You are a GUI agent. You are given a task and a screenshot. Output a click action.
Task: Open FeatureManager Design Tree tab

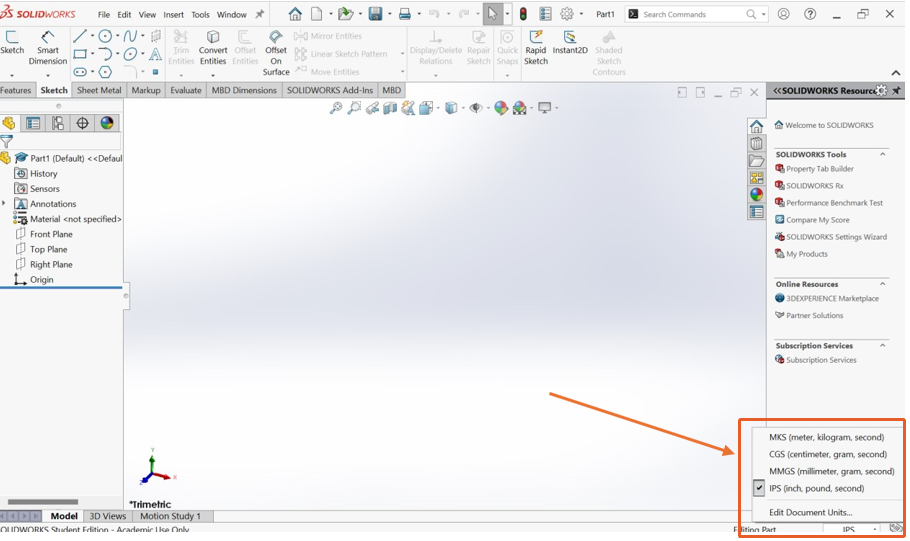pos(9,123)
